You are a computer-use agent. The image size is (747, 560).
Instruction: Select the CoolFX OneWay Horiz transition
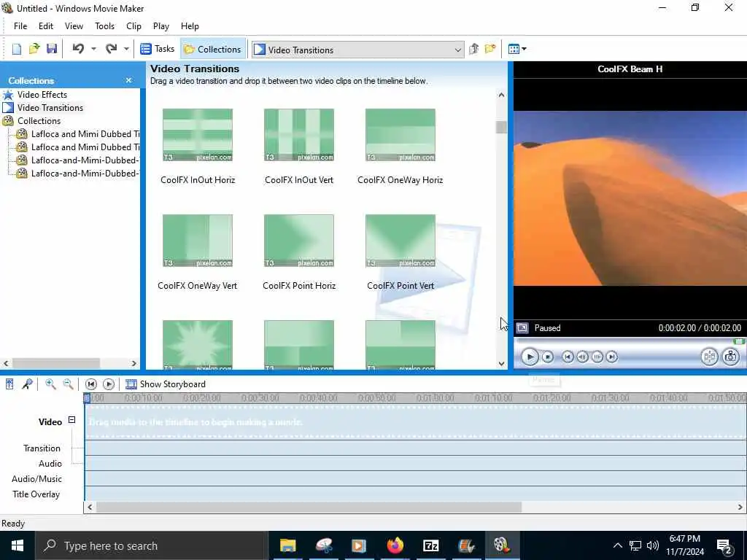coord(400,135)
